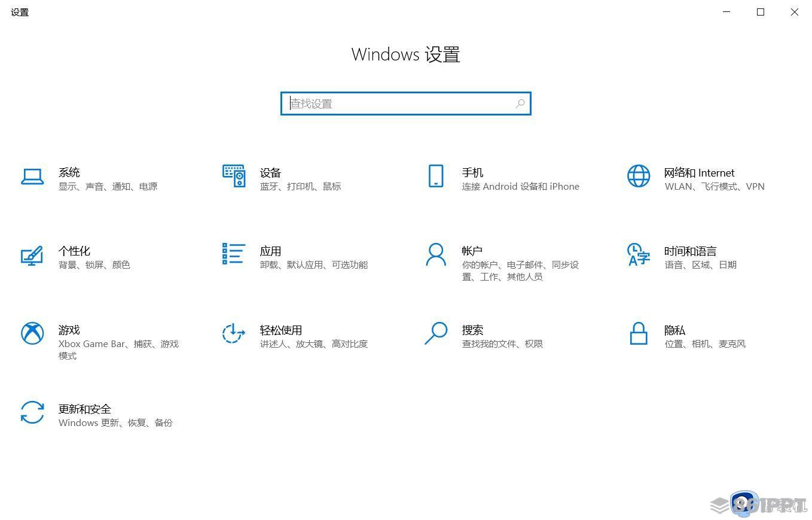The image size is (812, 520).
Task: Click the text 连接 Android 设备和 iPhone
Action: pyautogui.click(x=521, y=186)
